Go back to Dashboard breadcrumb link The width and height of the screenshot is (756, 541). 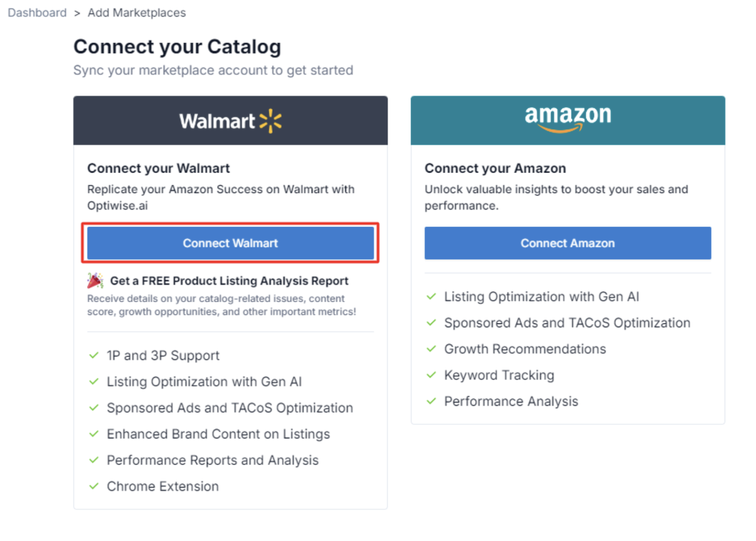point(37,13)
